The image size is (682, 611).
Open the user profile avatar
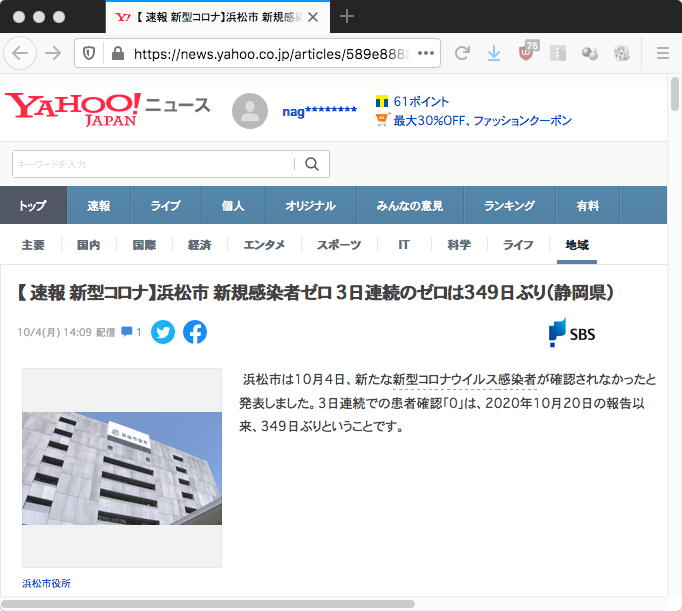(250, 111)
